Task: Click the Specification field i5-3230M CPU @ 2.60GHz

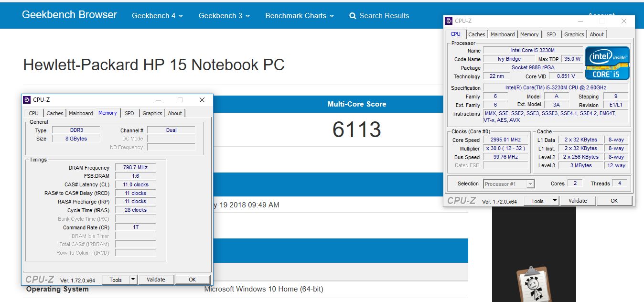Action: point(556,88)
